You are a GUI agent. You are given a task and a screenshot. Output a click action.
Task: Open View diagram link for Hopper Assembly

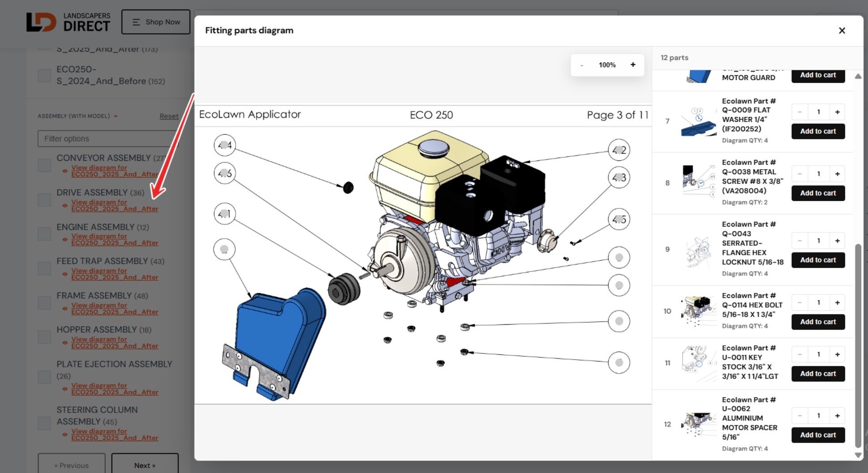tap(115, 343)
